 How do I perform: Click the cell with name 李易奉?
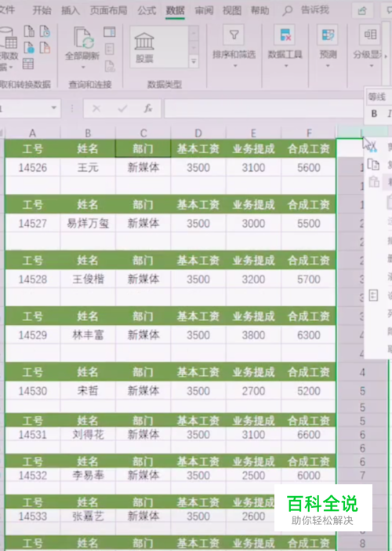88,476
